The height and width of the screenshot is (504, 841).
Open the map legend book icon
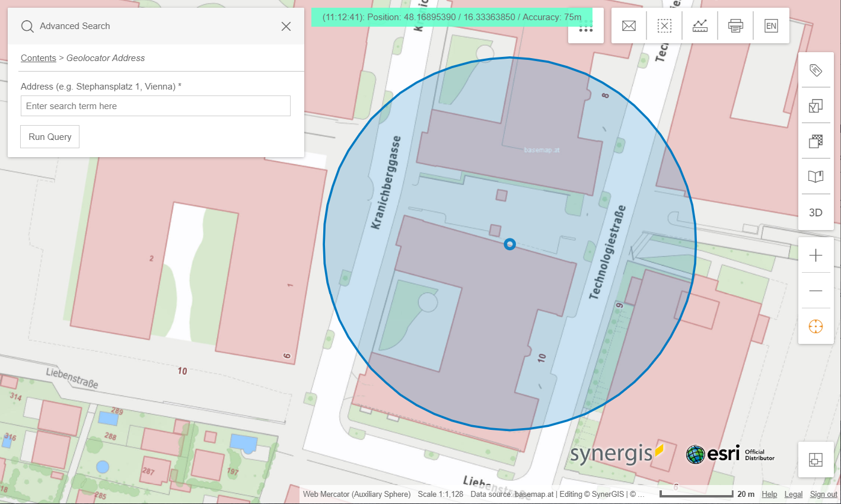[815, 176]
